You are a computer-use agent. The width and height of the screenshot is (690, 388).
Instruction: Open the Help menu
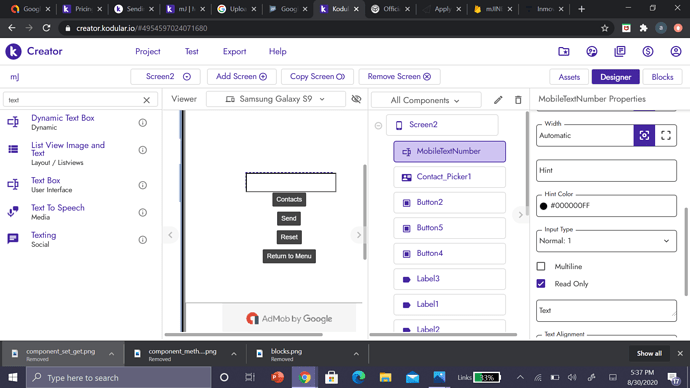[x=278, y=51]
